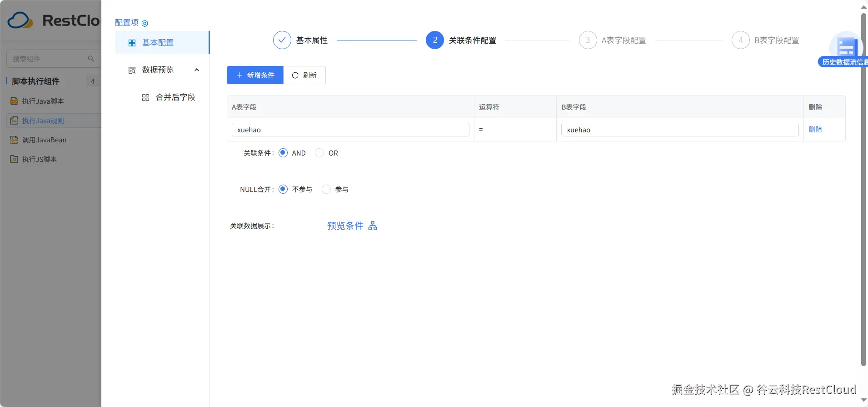Screen dimensions: 868x407
Task: Select the AND radio option
Action: [283, 153]
